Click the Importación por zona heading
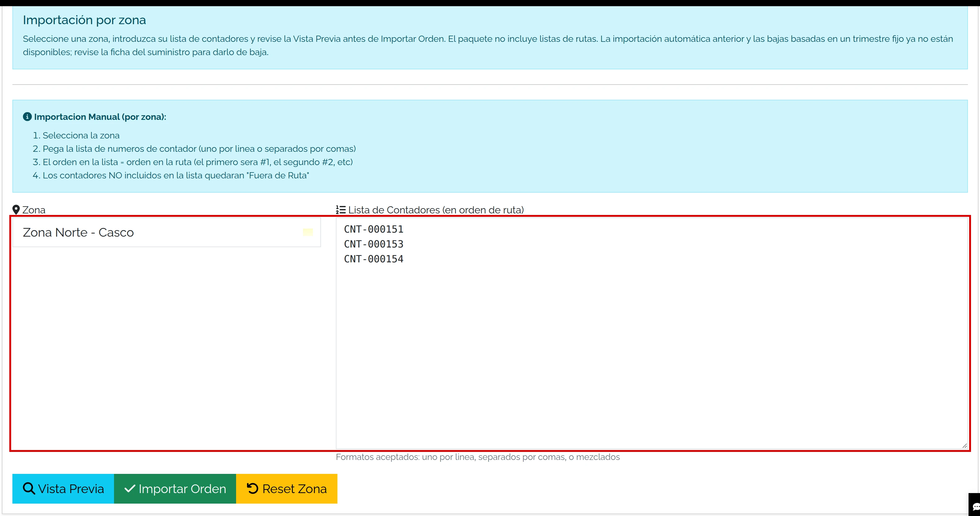 85,20
